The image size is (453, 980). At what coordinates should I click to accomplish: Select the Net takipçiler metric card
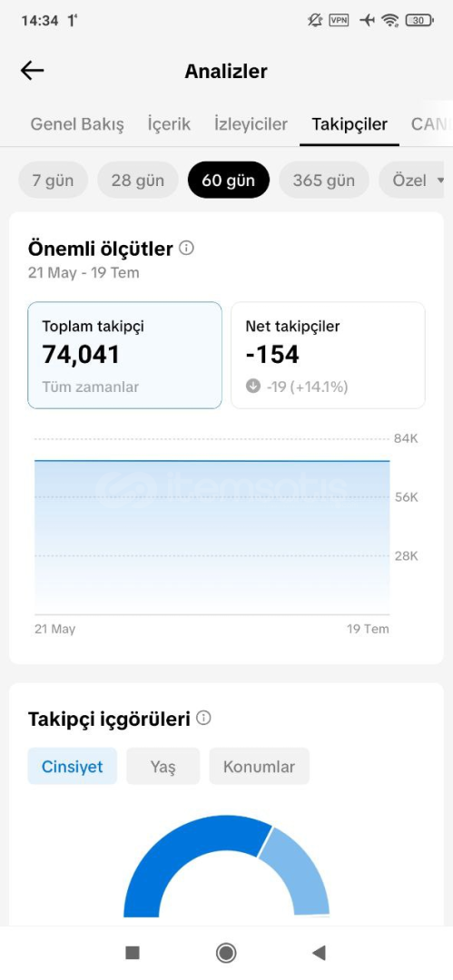click(x=328, y=355)
